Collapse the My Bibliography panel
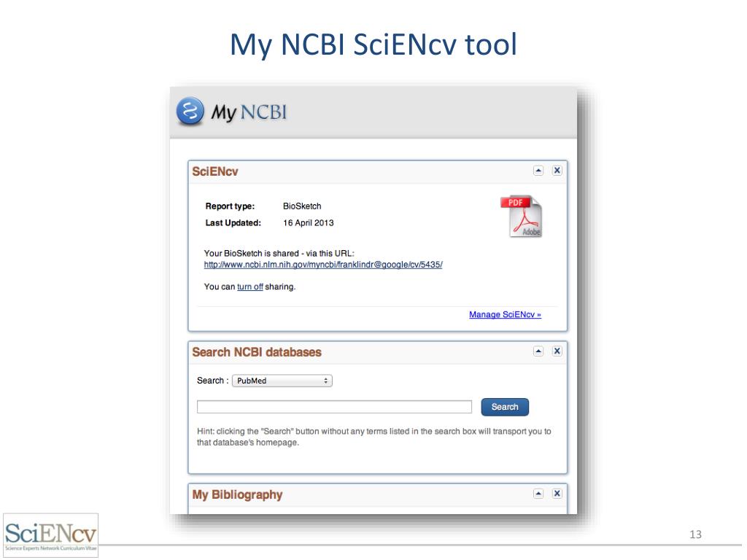747x560 pixels. (x=538, y=494)
